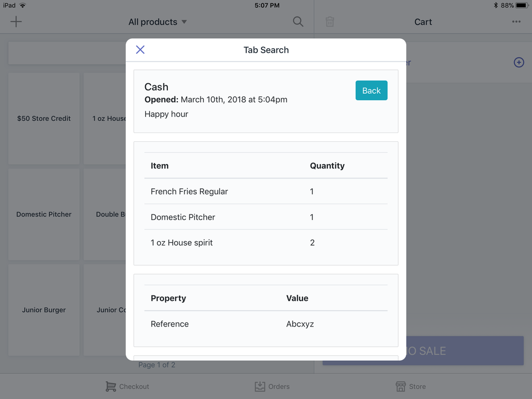The height and width of the screenshot is (399, 532).
Task: Click the Bluetooth status icon
Action: [495, 6]
